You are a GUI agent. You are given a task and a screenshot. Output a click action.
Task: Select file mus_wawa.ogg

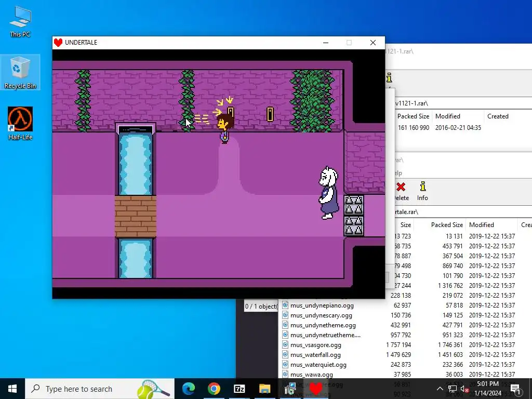coord(312,374)
